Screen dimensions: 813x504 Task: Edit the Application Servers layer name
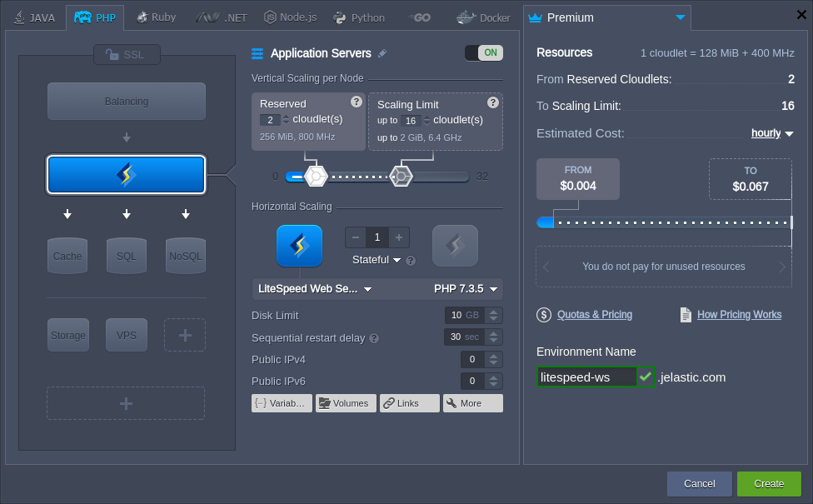382,53
